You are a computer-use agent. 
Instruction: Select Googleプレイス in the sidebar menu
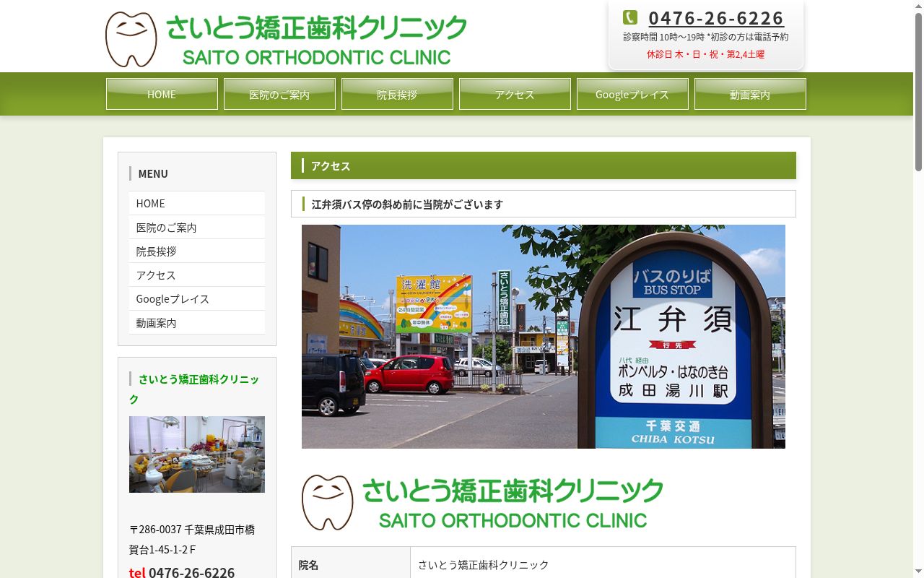click(x=197, y=298)
